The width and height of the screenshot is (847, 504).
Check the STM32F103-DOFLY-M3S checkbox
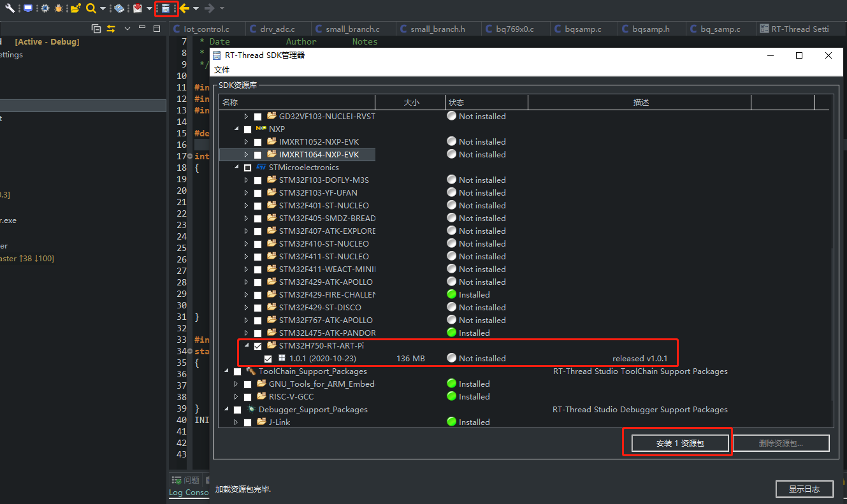point(258,180)
